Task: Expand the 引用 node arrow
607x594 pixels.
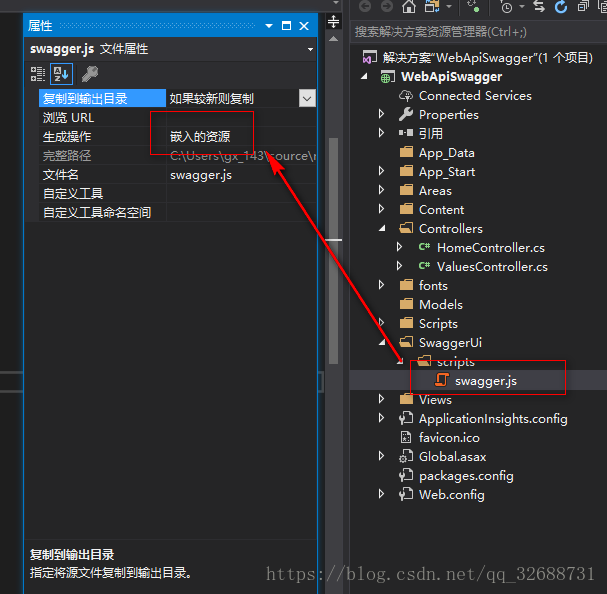Action: tap(382, 133)
